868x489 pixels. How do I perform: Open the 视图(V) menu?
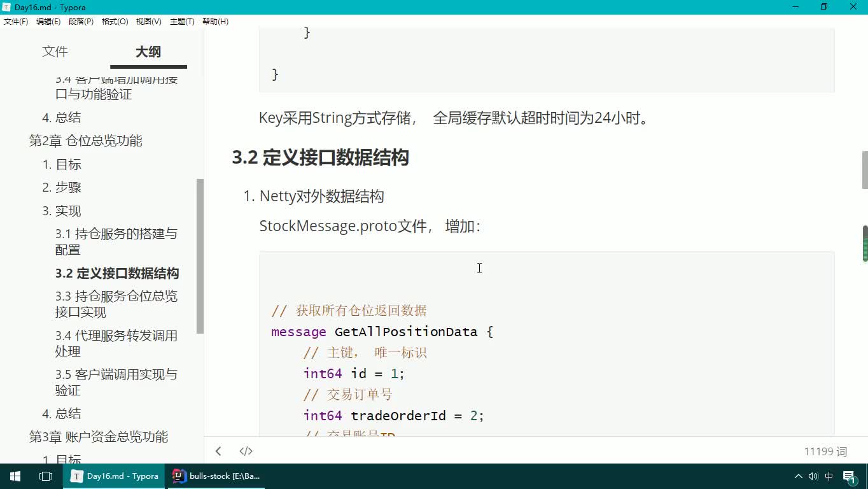point(148,22)
